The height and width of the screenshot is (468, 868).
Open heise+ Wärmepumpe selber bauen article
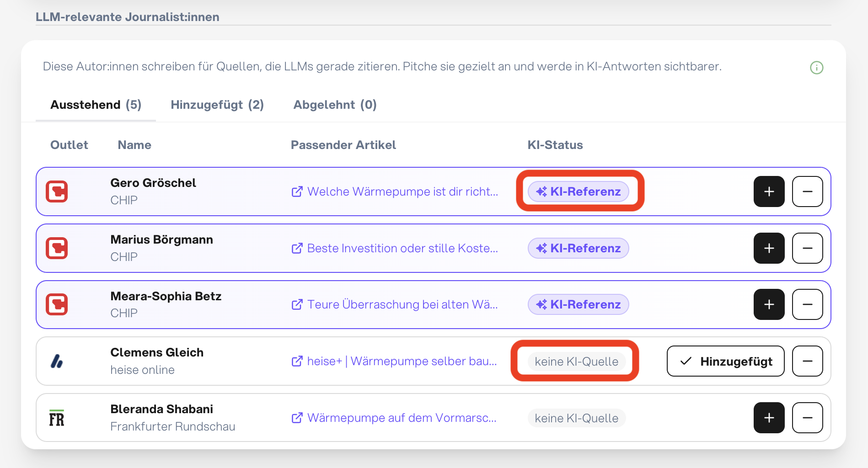(x=394, y=361)
